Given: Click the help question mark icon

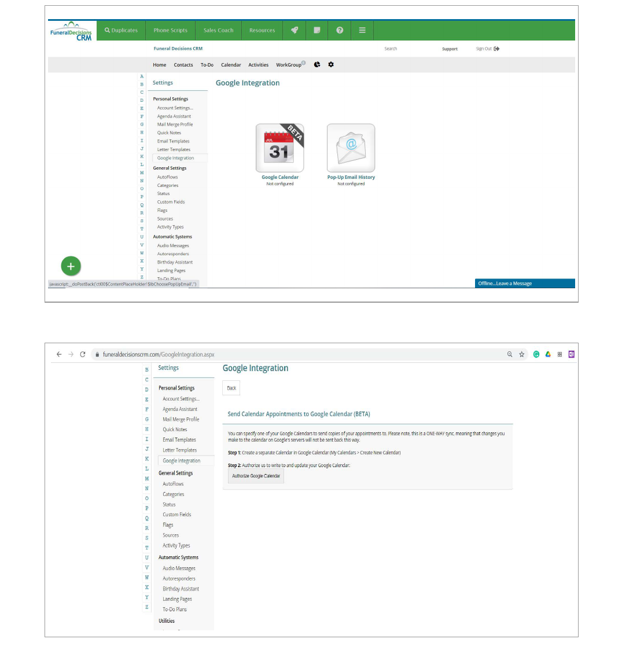Looking at the screenshot, I should [340, 30].
